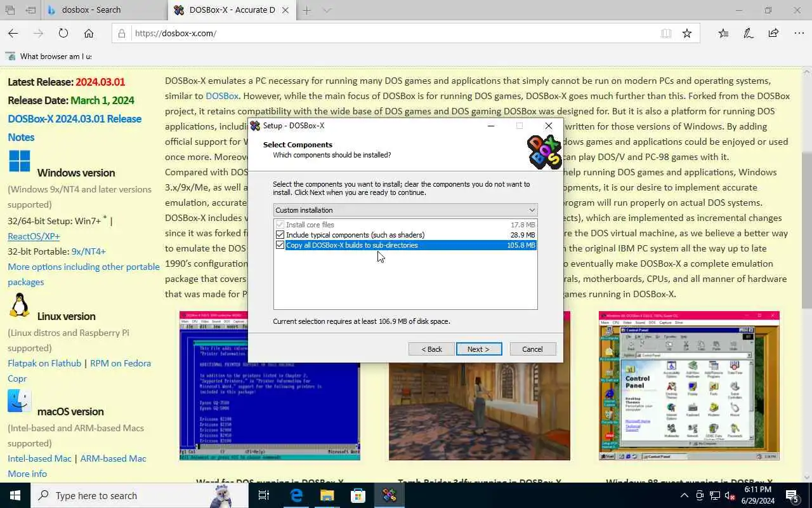The height and width of the screenshot is (508, 812).
Task: Close the Setup - DOSBox-X dialog
Action: point(549,126)
